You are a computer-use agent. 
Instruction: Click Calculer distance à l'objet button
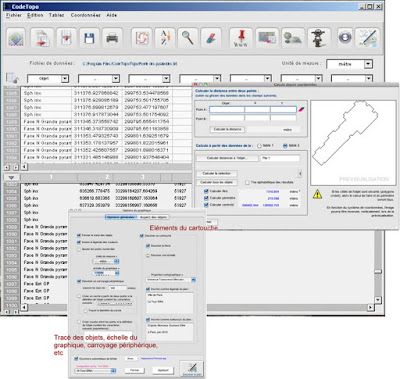tap(227, 158)
